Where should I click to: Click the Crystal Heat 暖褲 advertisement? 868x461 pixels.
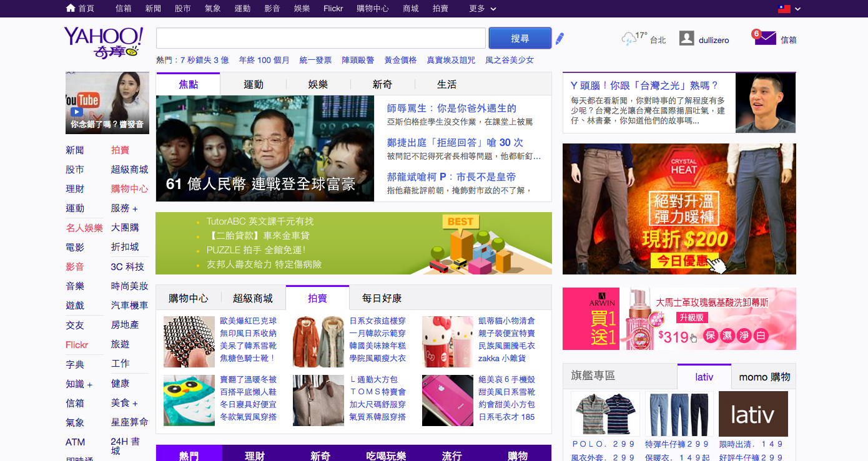pyautogui.click(x=679, y=209)
